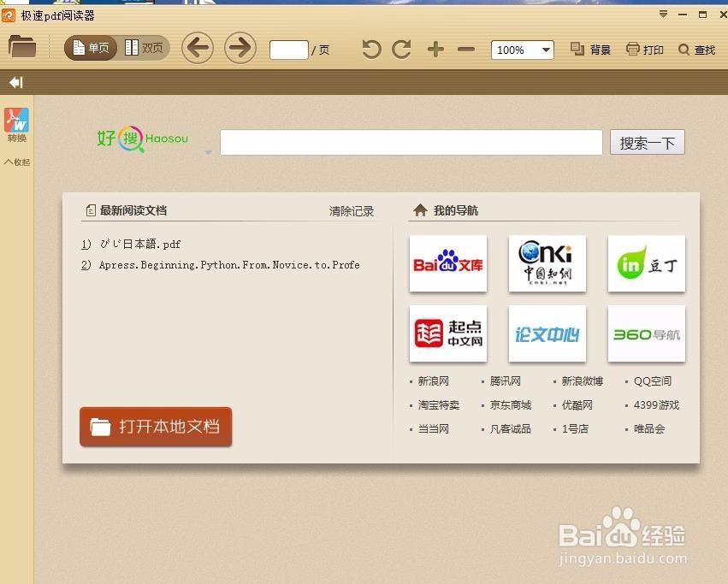
Task: Switch to single page view (单页)
Action: 91,48
